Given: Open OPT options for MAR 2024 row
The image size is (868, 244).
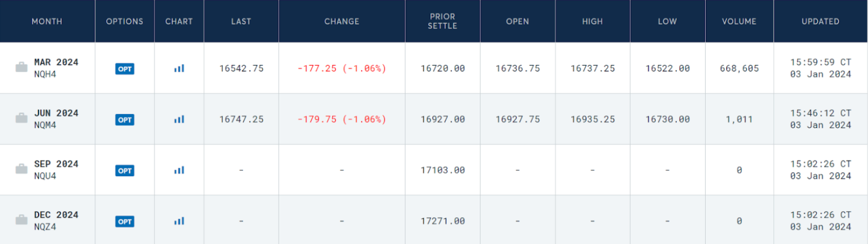Looking at the screenshot, I should click(125, 69).
